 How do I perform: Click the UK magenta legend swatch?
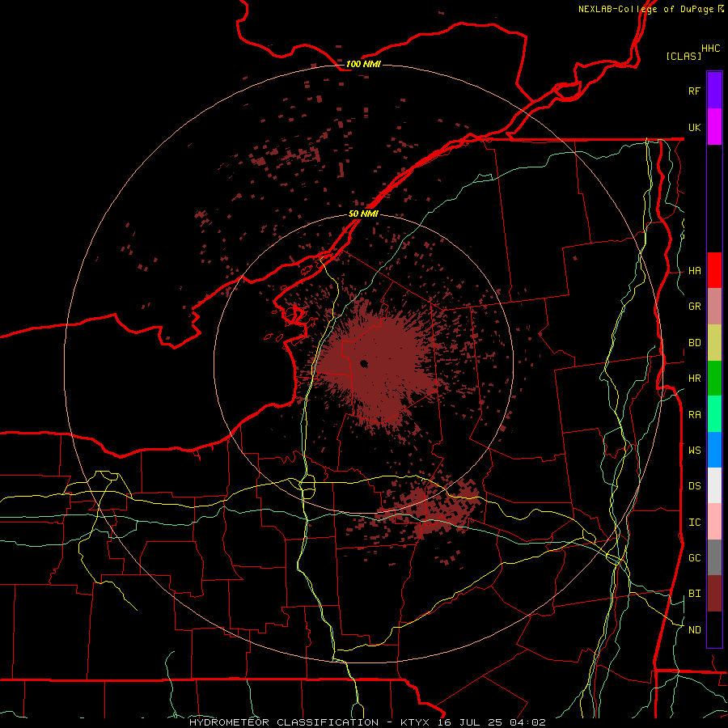point(714,127)
